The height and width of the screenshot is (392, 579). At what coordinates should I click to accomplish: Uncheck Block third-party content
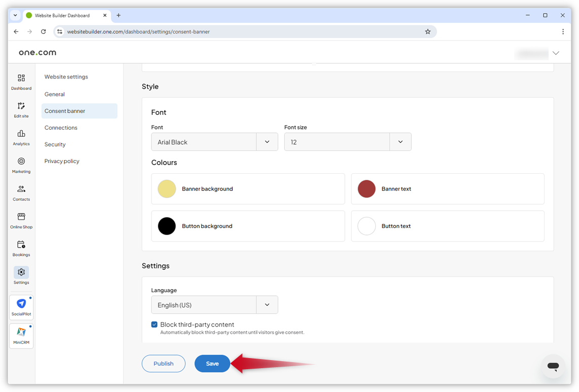(154, 325)
